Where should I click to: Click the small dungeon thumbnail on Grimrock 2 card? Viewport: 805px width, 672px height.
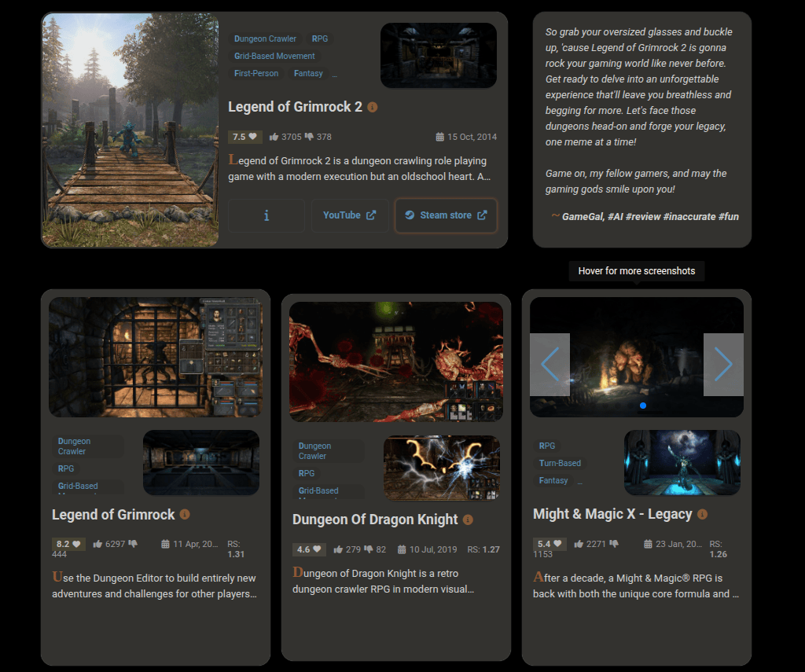(439, 55)
